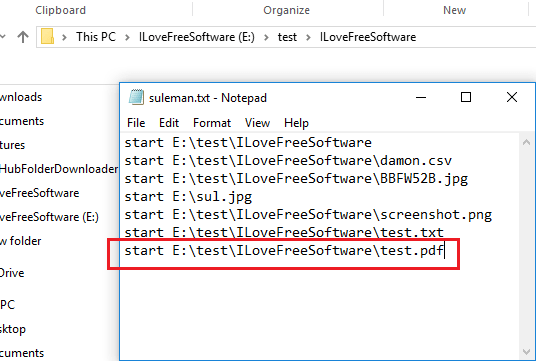Screen dimensions: 536x361
Task: Expand the chevron after This PC breadcrumb
Action: (x=128, y=37)
